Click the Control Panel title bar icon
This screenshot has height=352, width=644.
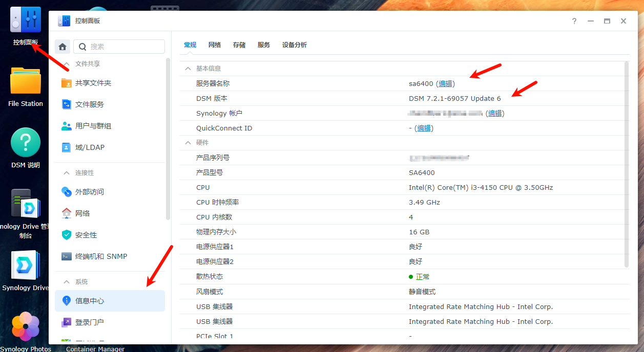coord(65,21)
